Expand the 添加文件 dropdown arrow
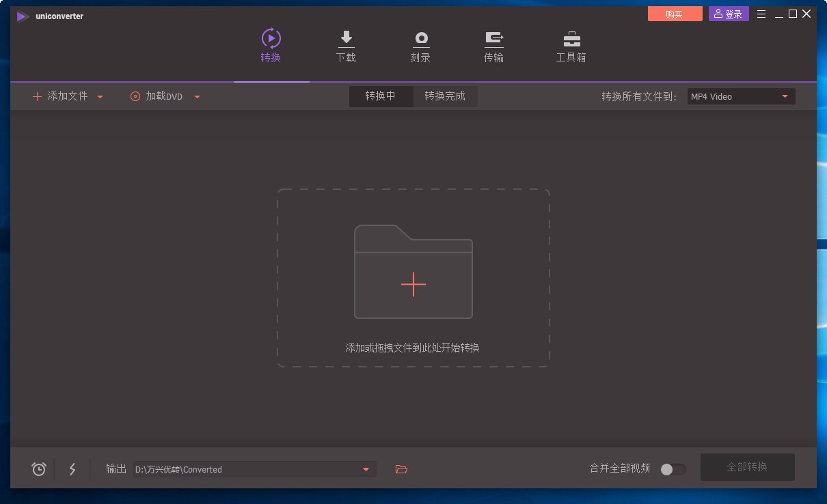This screenshot has width=827, height=504. [100, 97]
